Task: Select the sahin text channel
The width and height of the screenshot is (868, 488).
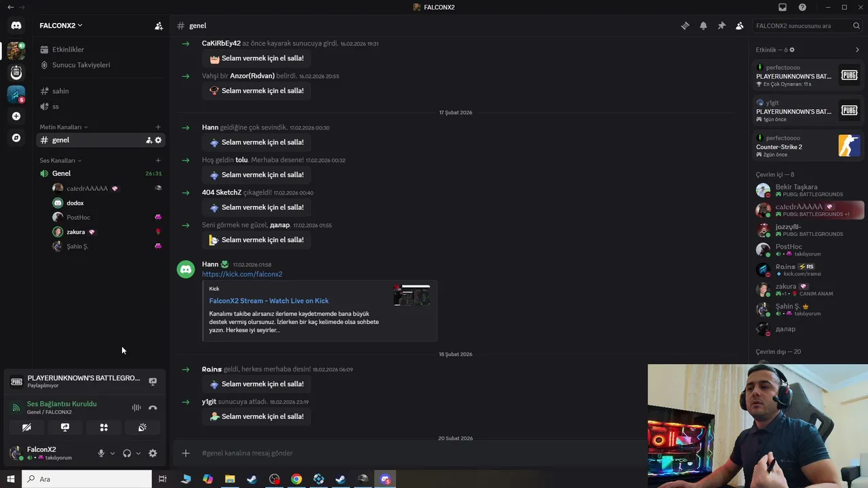Action: point(100,91)
